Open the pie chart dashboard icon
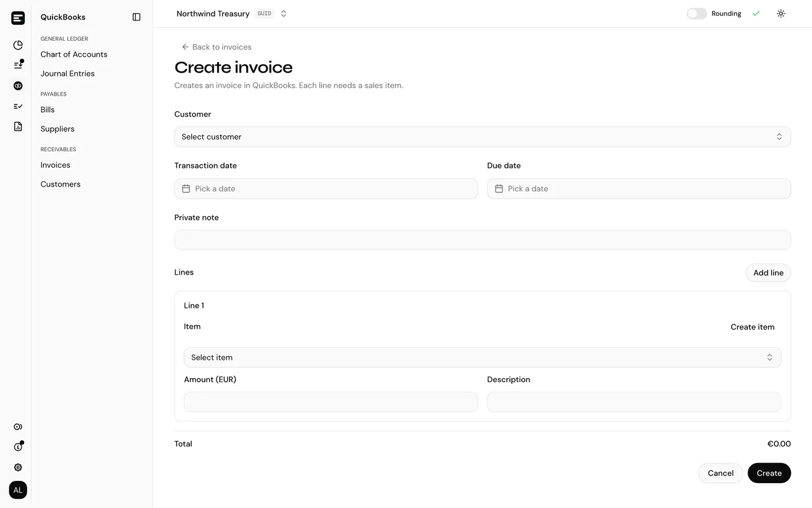 pyautogui.click(x=18, y=45)
